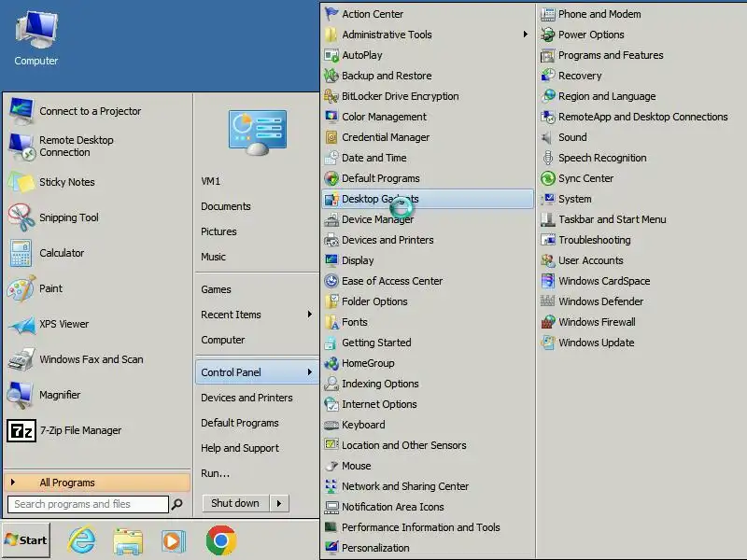This screenshot has height=560, width=747.
Task: Open Documents from Start menu
Action: (x=226, y=206)
